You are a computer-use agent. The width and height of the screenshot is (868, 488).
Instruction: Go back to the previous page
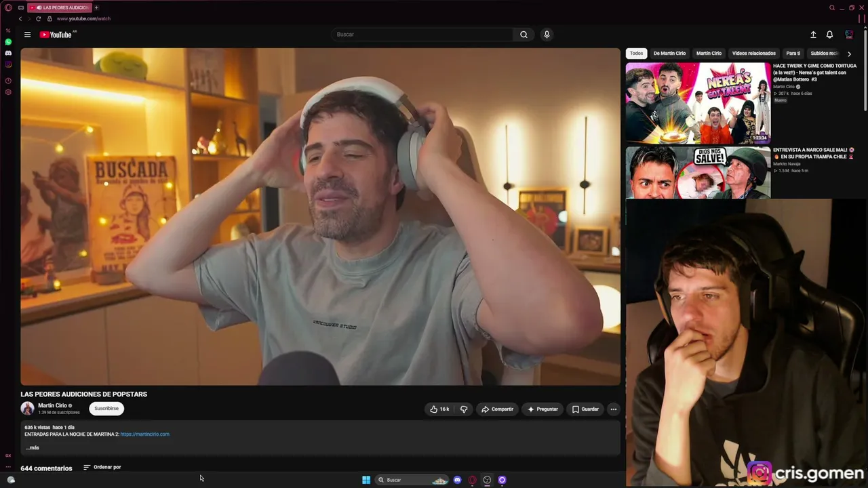coord(20,19)
